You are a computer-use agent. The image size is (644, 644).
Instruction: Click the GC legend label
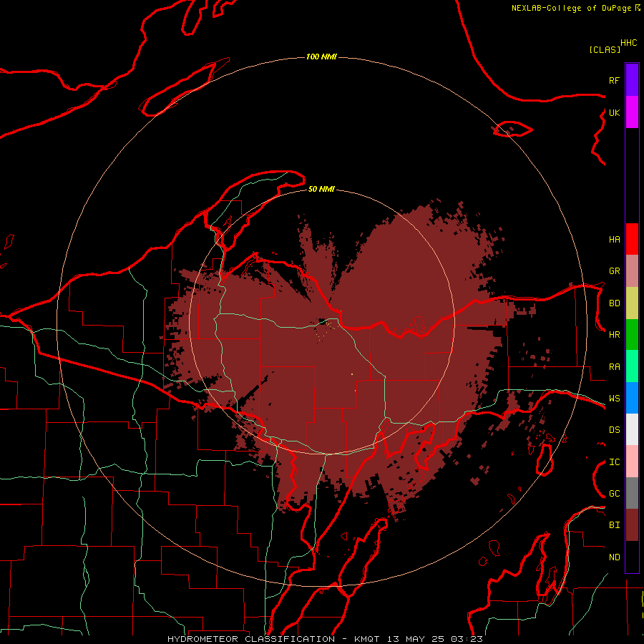click(x=614, y=494)
